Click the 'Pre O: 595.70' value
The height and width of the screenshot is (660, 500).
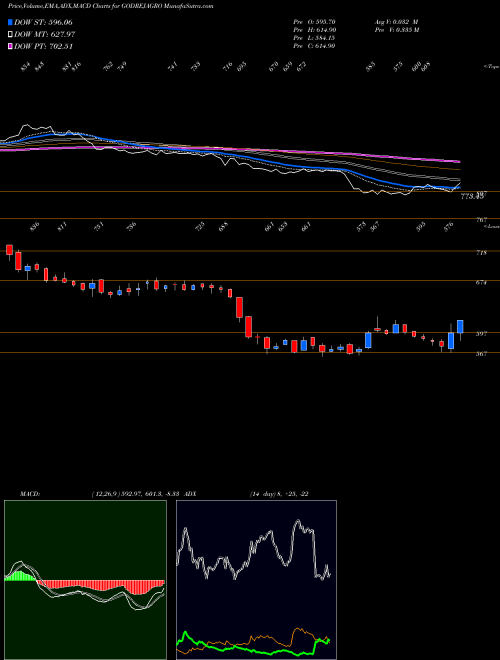tap(314, 22)
